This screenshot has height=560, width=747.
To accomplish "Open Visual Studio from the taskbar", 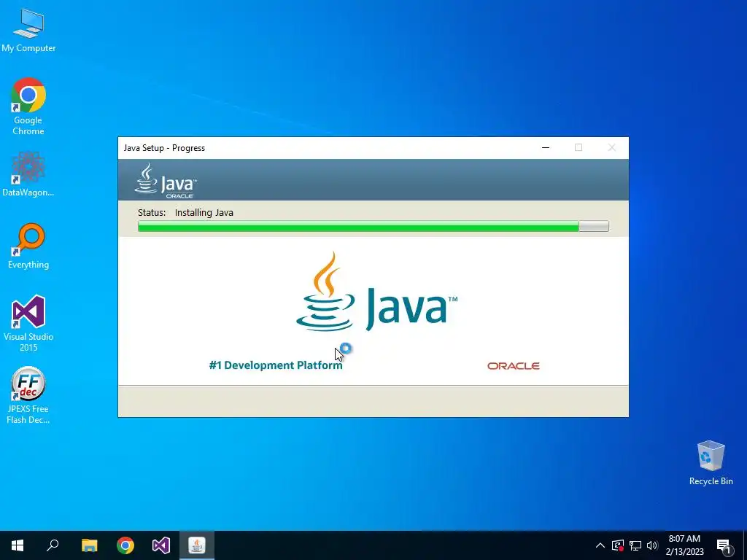I will click(161, 545).
